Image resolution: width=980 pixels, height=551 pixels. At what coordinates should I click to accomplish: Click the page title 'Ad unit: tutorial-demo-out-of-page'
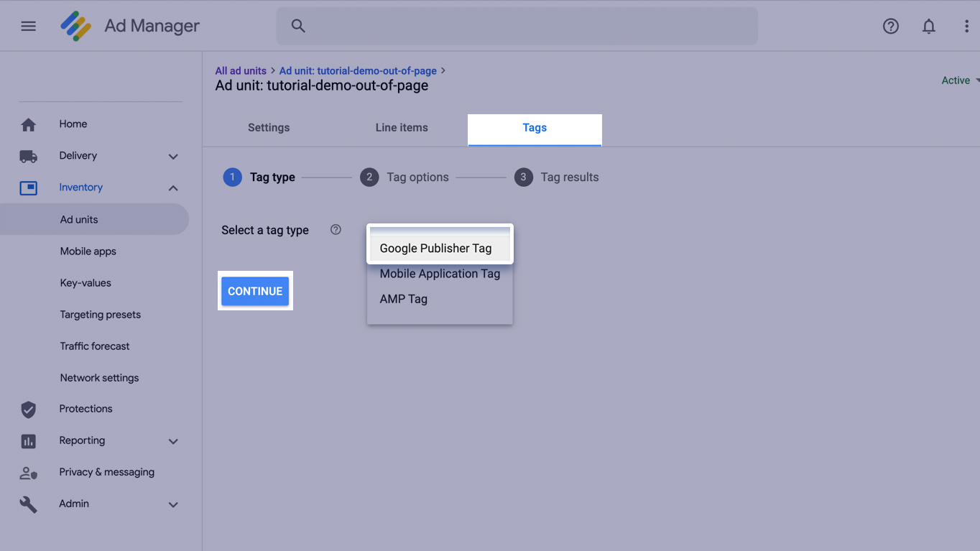point(322,85)
